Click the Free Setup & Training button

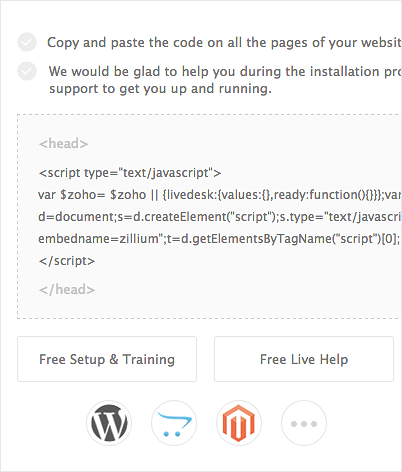click(x=107, y=359)
